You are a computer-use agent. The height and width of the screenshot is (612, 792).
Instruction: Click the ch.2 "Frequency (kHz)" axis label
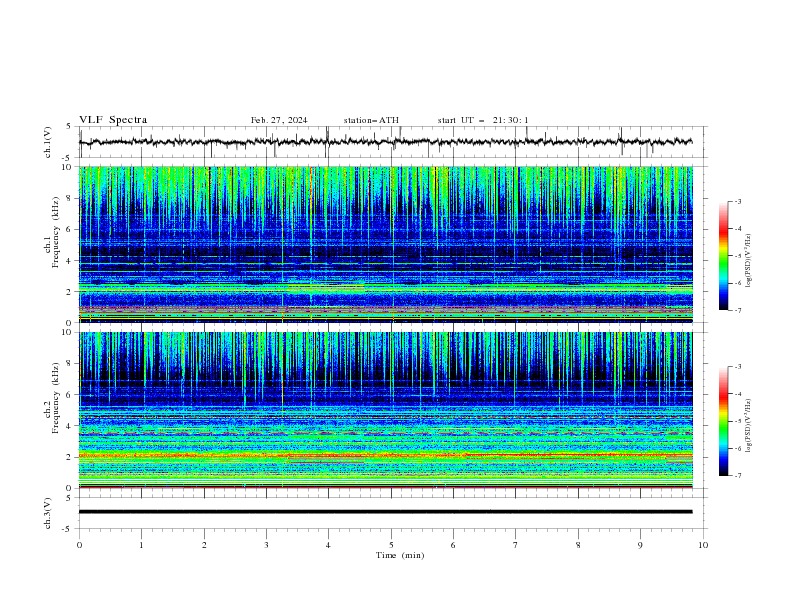pos(55,398)
